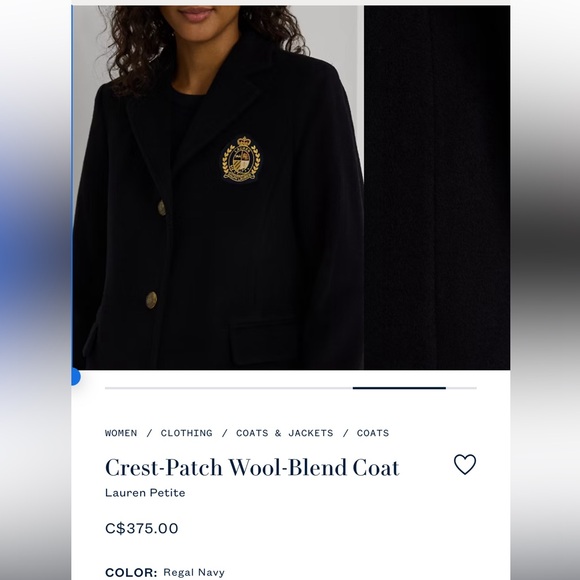
Task: Click the C$375.00 price text
Action: [142, 528]
